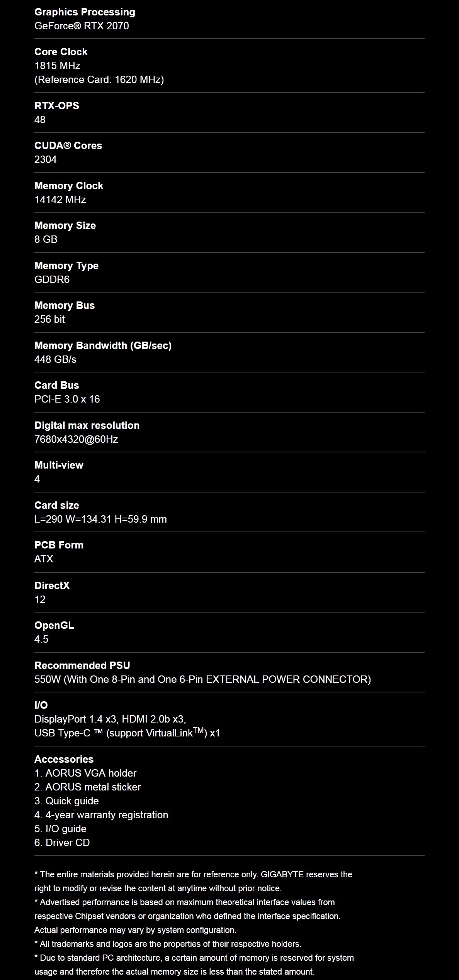Click the RTX-OPS heading
Screen dimensions: 459x980
coord(57,106)
